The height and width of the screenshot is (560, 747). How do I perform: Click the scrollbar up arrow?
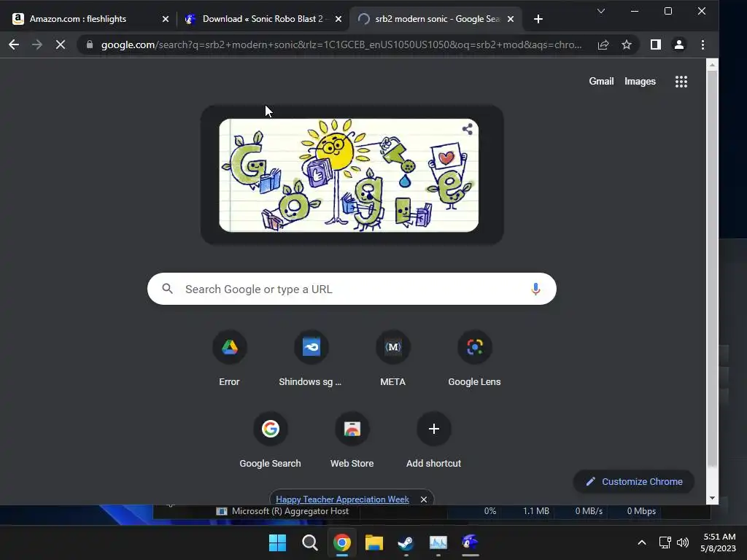tap(712, 64)
